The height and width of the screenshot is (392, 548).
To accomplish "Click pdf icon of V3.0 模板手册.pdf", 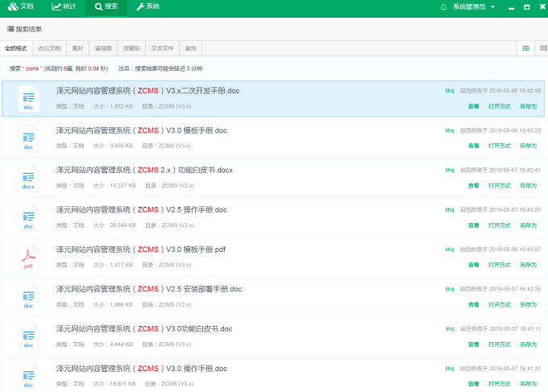I will [x=28, y=256].
